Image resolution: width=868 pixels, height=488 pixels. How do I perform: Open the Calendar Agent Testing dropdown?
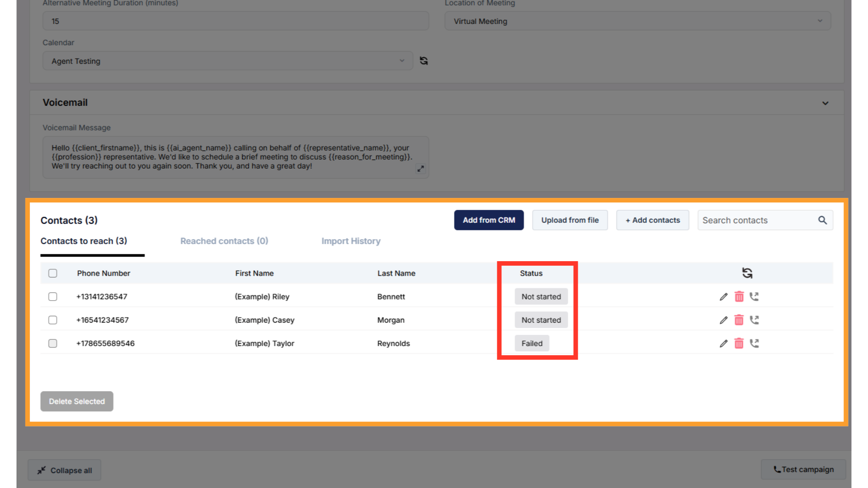(x=227, y=61)
